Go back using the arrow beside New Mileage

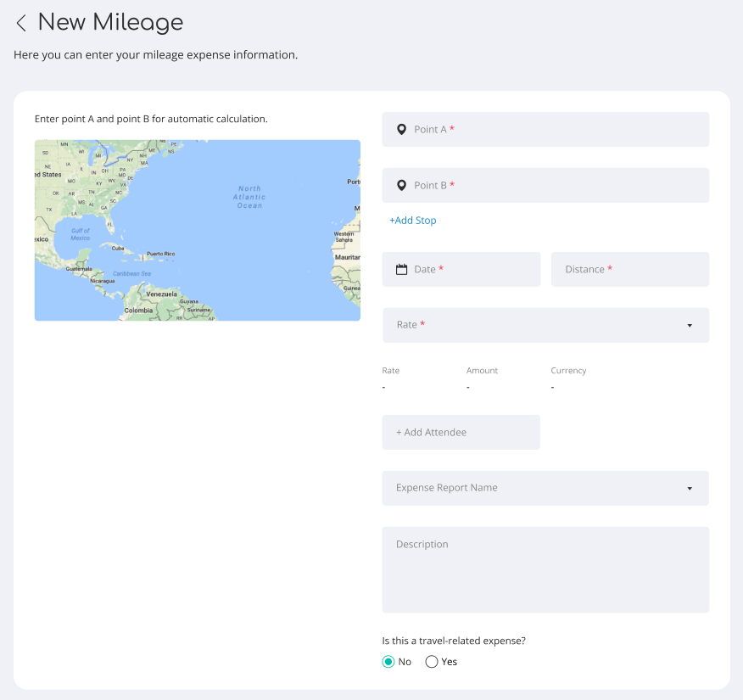click(x=21, y=23)
